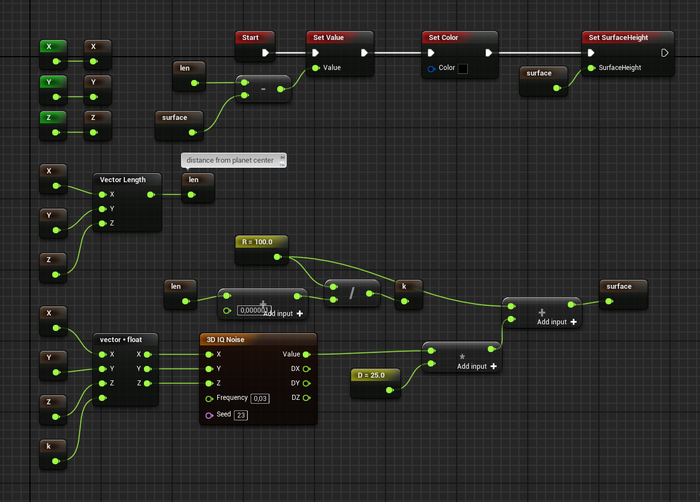700x502 pixels.
Task: Click Vector Length's output pin
Action: click(150, 195)
